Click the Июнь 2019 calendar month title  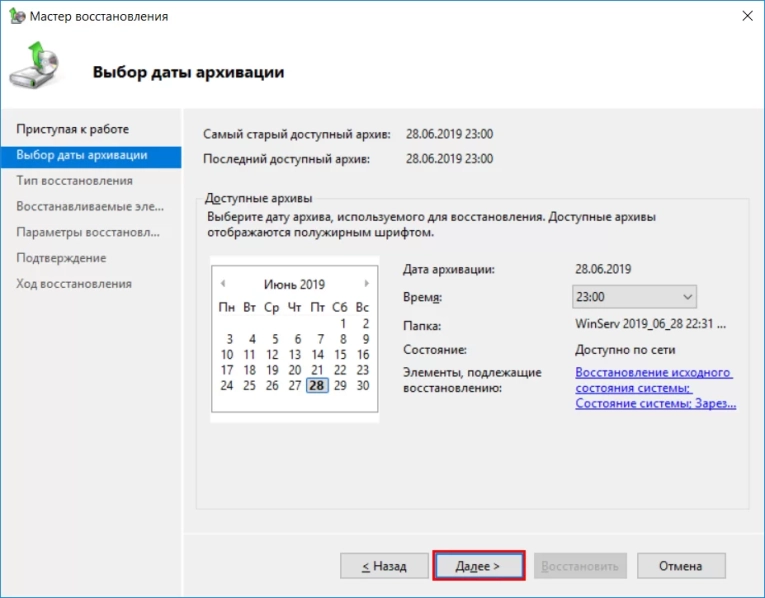pos(294,284)
